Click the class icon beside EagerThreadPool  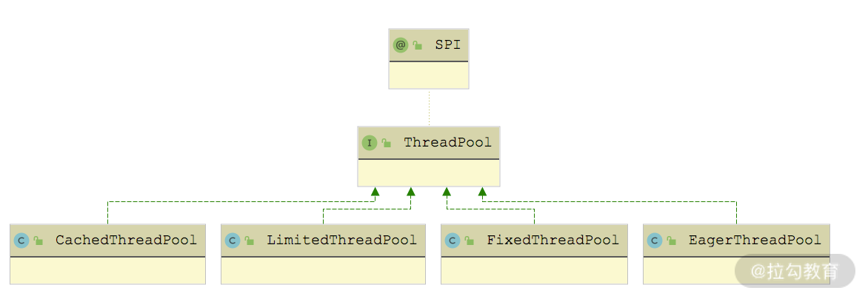point(655,241)
